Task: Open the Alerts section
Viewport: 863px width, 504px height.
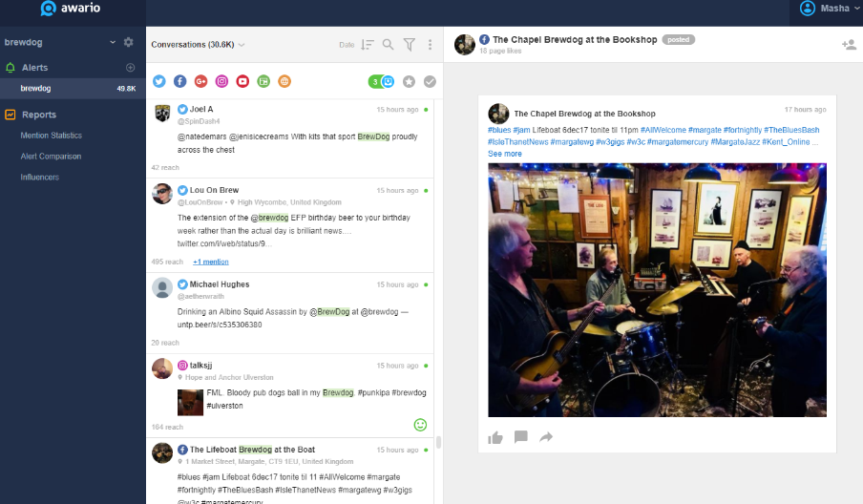Action: [x=34, y=68]
